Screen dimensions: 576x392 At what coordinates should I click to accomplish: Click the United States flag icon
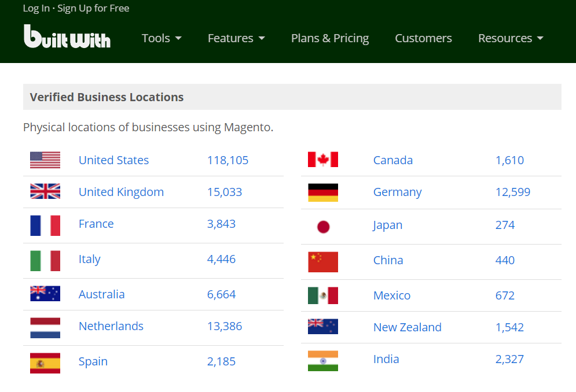pos(45,160)
